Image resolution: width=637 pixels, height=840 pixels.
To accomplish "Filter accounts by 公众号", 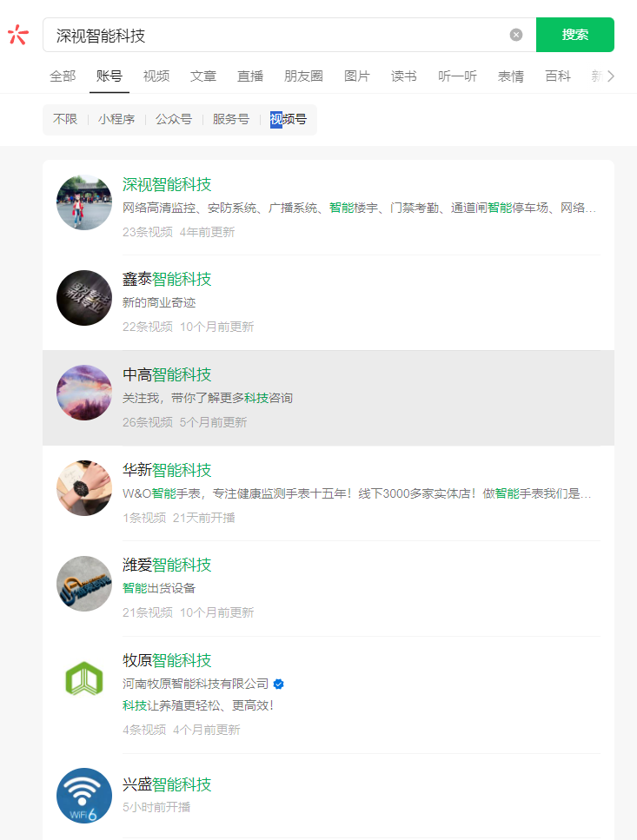I will coord(174,120).
